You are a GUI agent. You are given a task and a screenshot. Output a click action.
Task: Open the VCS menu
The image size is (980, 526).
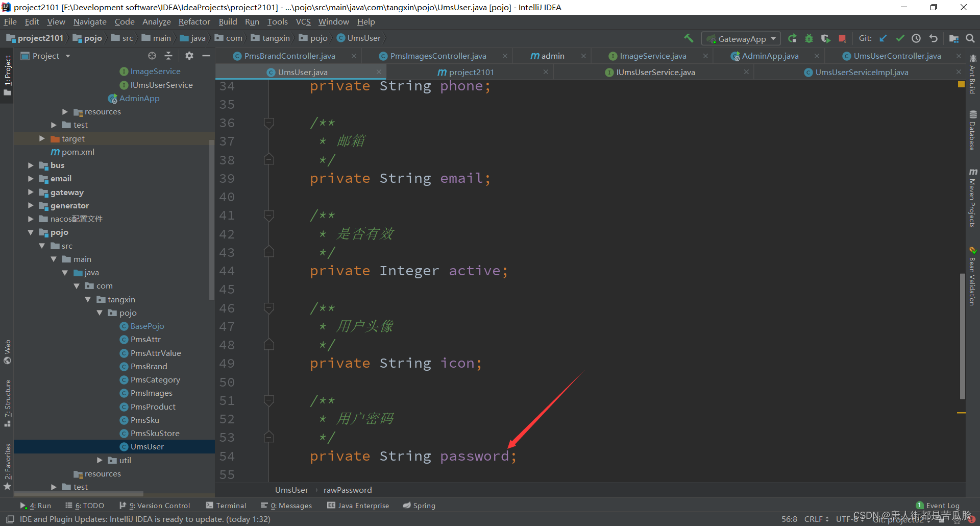click(x=303, y=21)
